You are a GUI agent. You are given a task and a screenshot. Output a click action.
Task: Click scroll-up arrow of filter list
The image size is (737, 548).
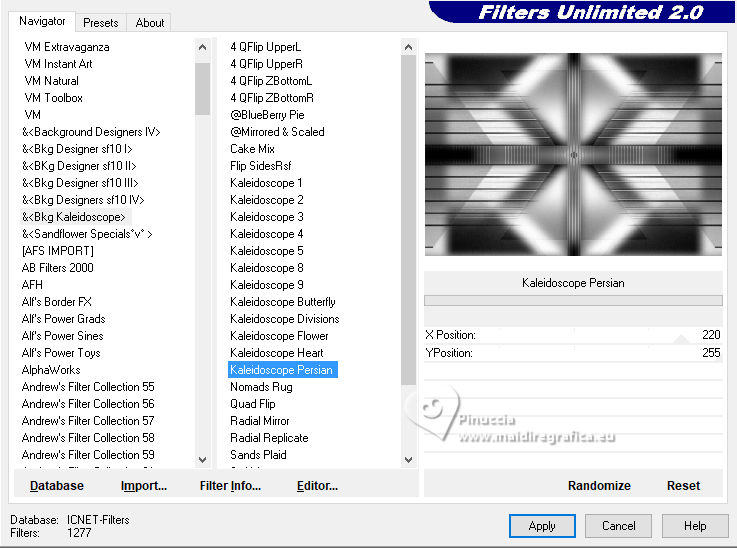[408, 47]
